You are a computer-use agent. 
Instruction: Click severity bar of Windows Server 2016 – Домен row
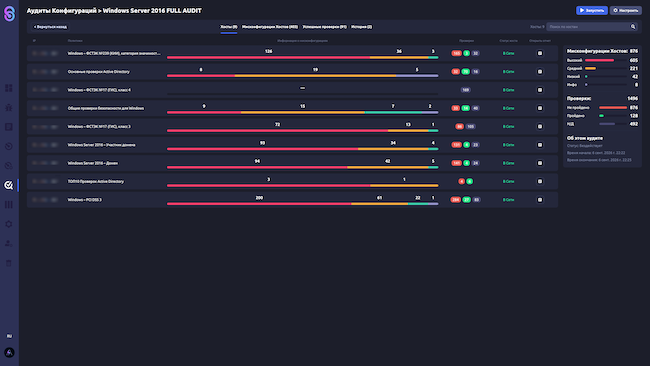point(303,167)
